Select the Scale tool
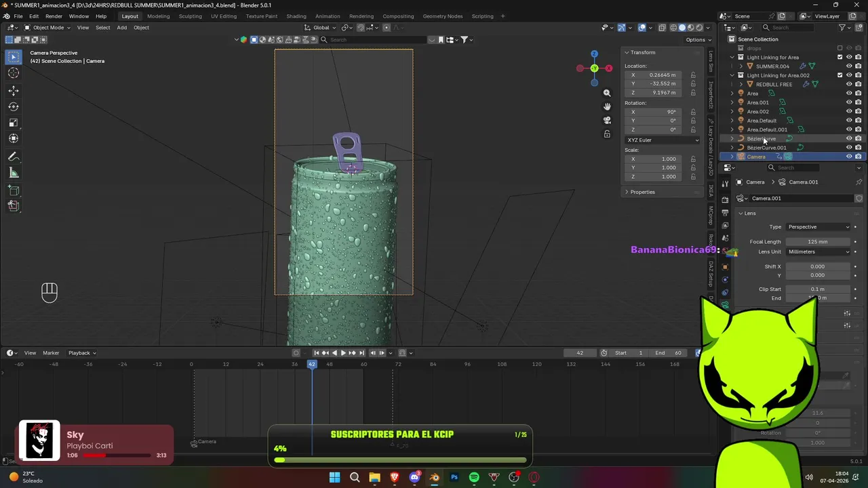The image size is (868, 488). 14,123
